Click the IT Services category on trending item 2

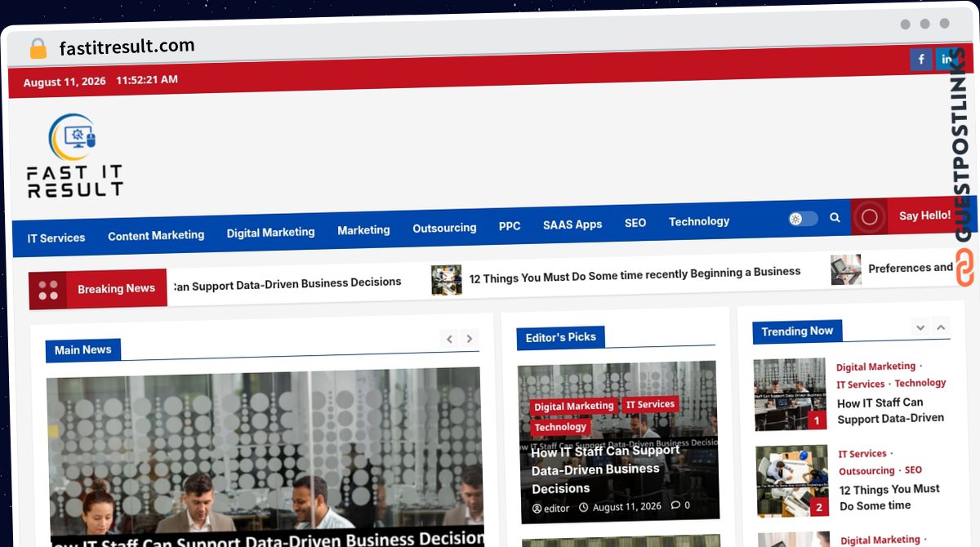862,454
